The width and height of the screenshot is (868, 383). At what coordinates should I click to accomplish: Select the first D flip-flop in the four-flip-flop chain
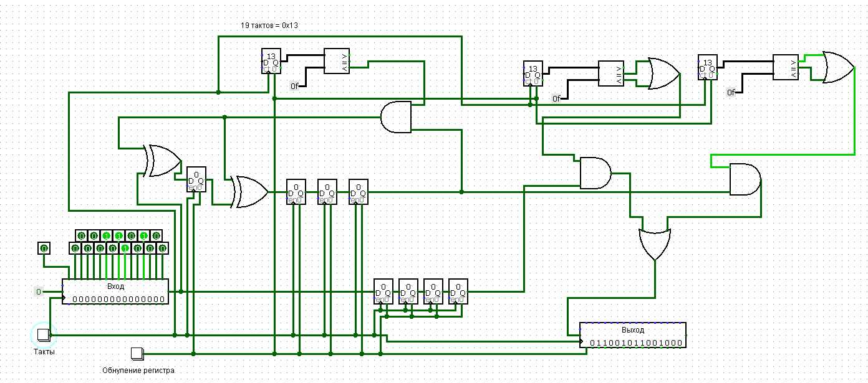383,291
